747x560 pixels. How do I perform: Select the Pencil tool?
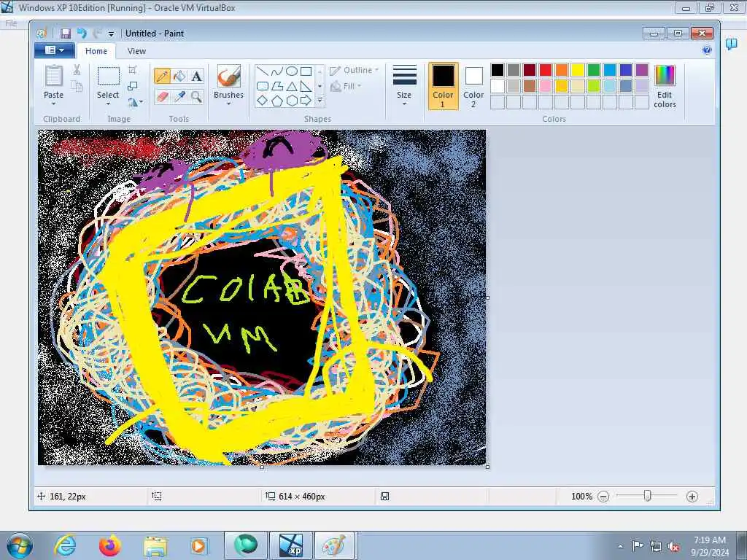coord(162,76)
